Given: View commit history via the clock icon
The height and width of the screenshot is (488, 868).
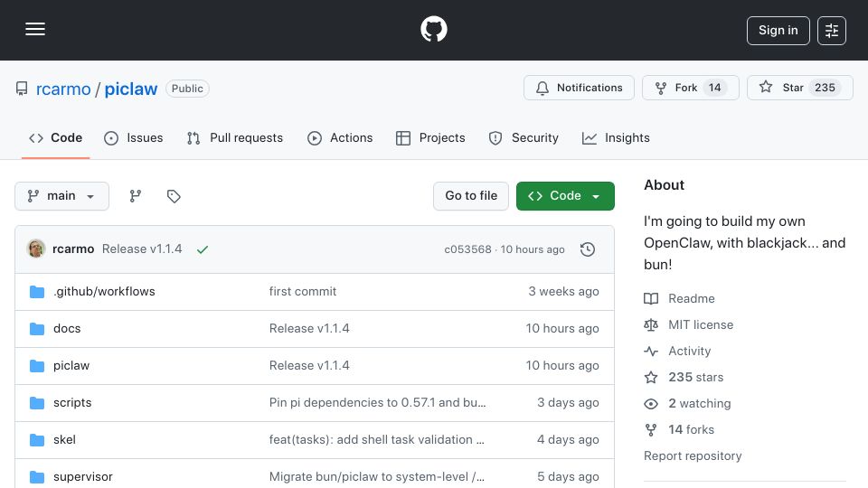Looking at the screenshot, I should pos(588,249).
